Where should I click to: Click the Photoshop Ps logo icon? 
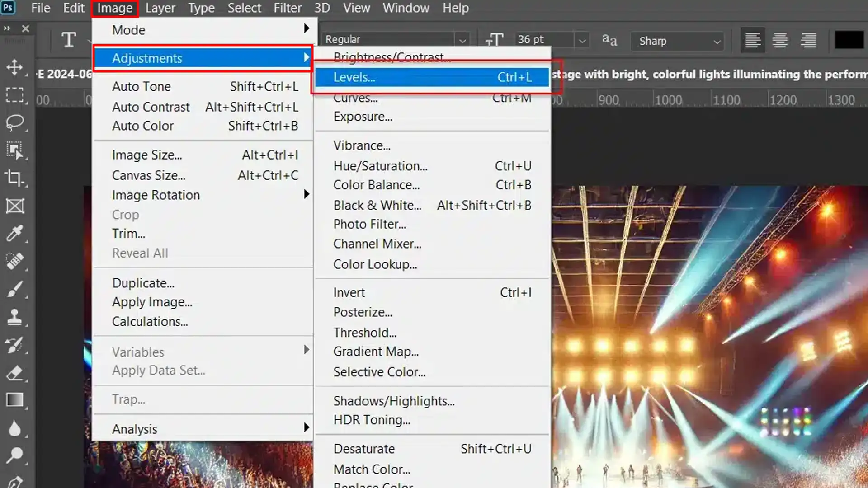8,8
